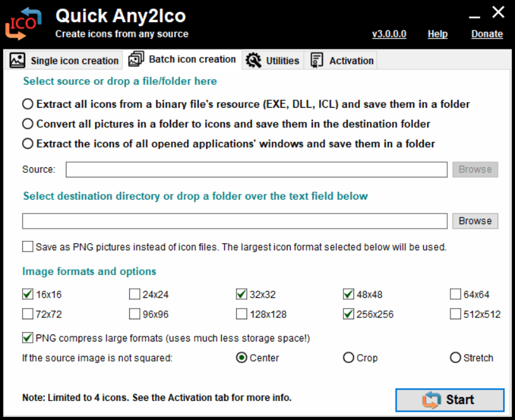The height and width of the screenshot is (420, 515).
Task: Minimize the Quick Any2Ico window
Action: pos(474,16)
